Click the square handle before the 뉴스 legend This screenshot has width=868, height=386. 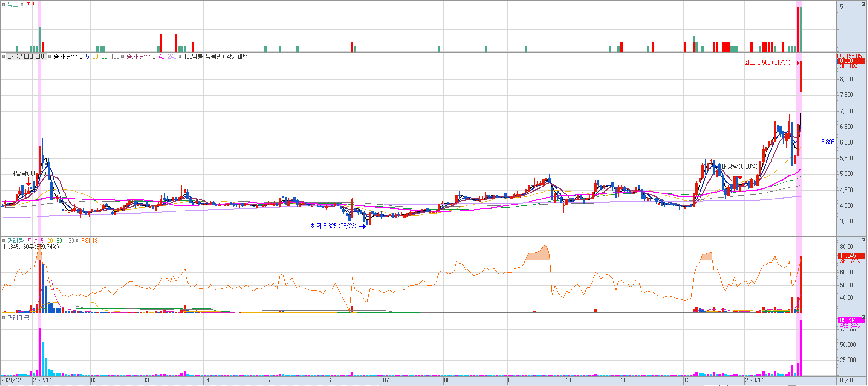point(4,5)
